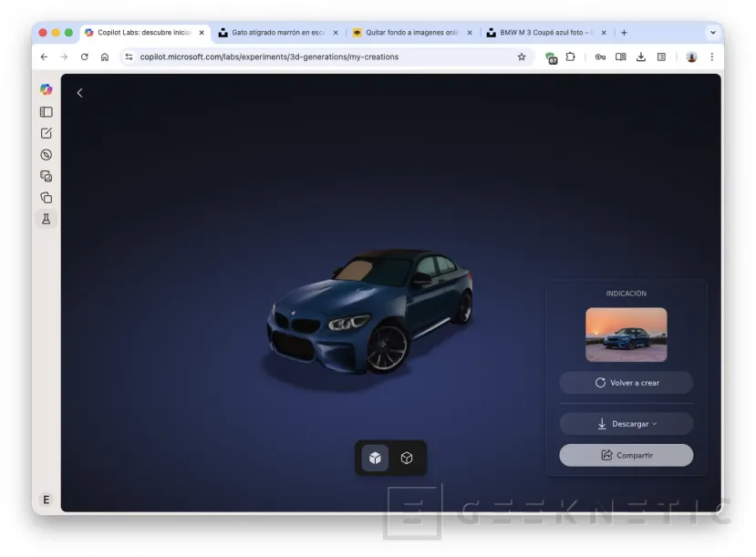This screenshot has width=756, height=557.
Task: Select the Copilot Labs flask icon
Action: click(47, 219)
